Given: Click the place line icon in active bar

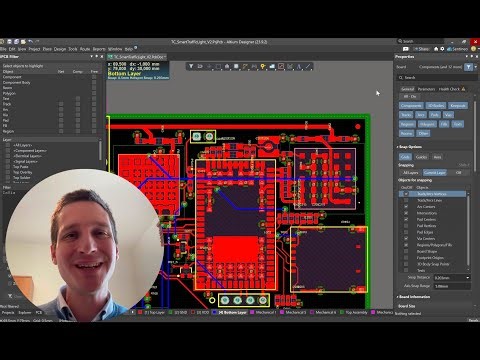Looking at the screenshot, I should coord(308,66).
